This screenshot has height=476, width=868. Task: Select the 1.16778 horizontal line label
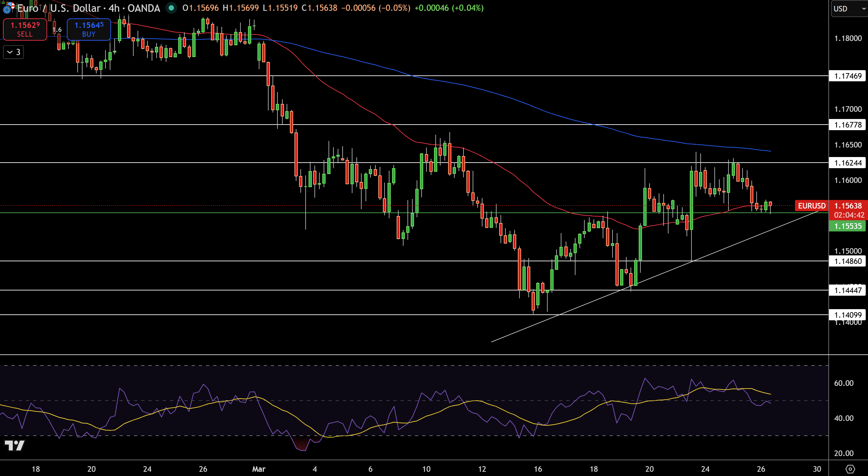pyautogui.click(x=847, y=125)
